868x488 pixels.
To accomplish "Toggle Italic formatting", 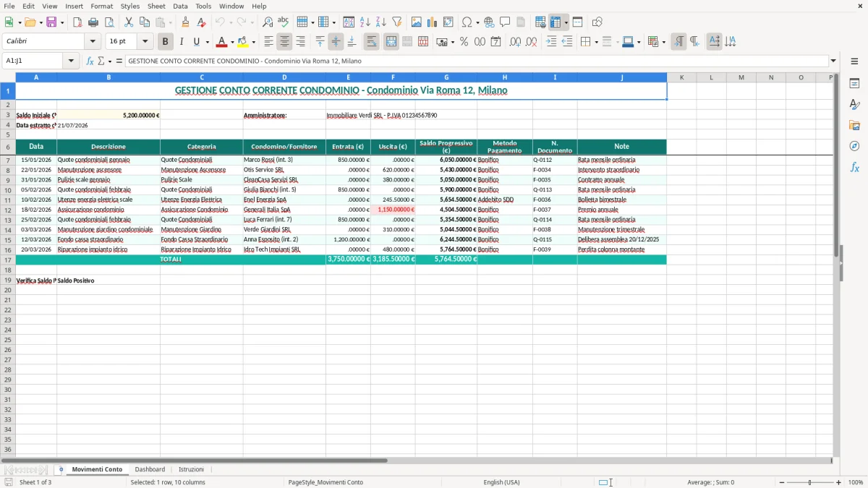I will 181,42.
